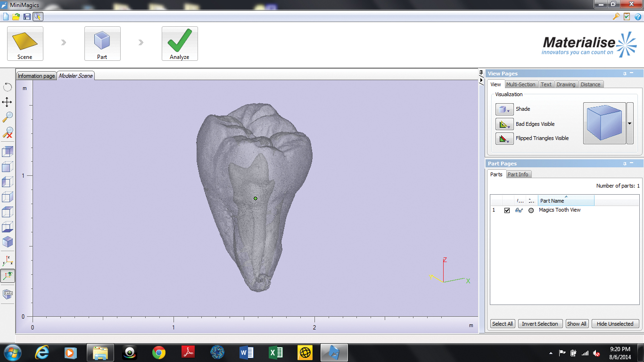The height and width of the screenshot is (362, 644).
Task: Expand the dropdown arrow beside the cube preview
Action: (x=630, y=123)
